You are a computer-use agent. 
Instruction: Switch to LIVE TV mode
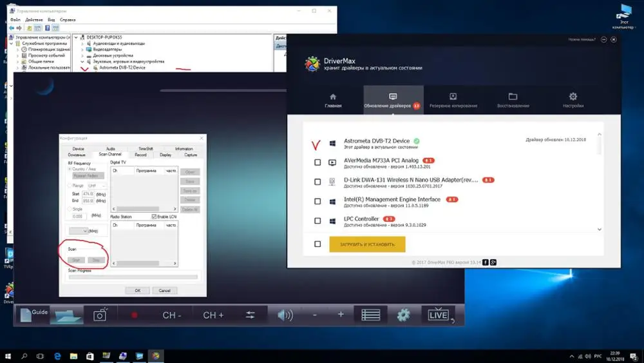click(438, 315)
